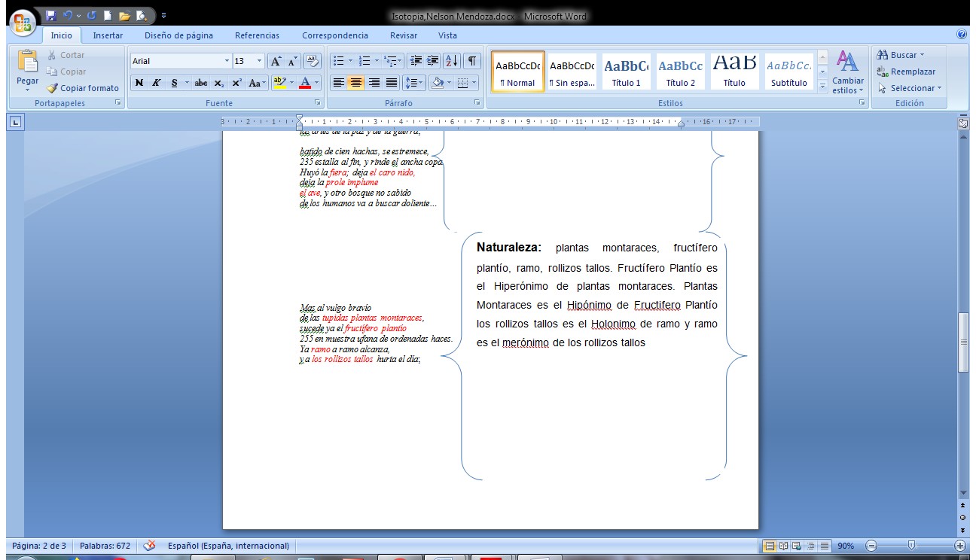Click zoom out minus button
976x560 pixels.
[x=871, y=546]
